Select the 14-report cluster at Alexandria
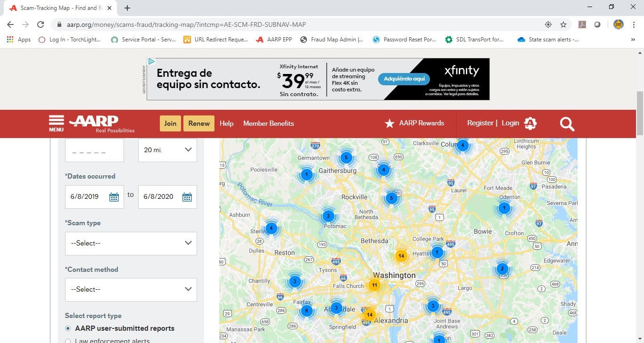This screenshot has width=644, height=343. click(370, 315)
